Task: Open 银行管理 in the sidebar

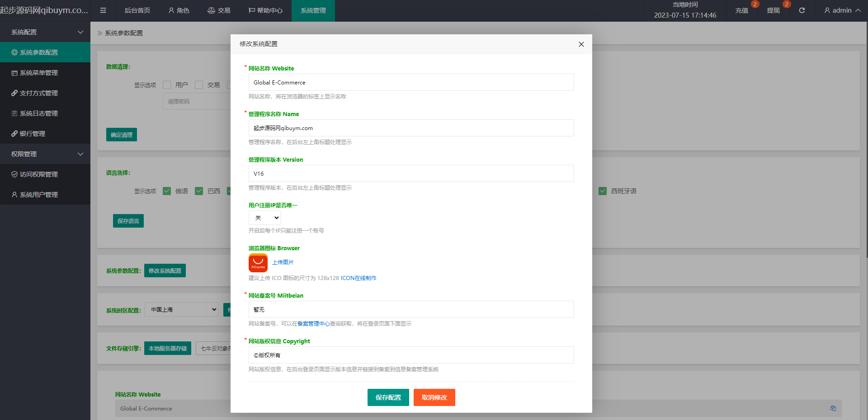Action: [33, 134]
